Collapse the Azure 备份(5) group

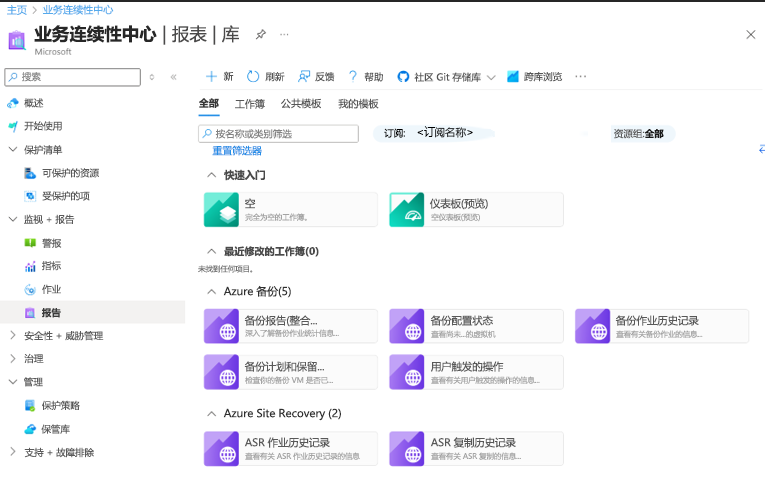211,292
